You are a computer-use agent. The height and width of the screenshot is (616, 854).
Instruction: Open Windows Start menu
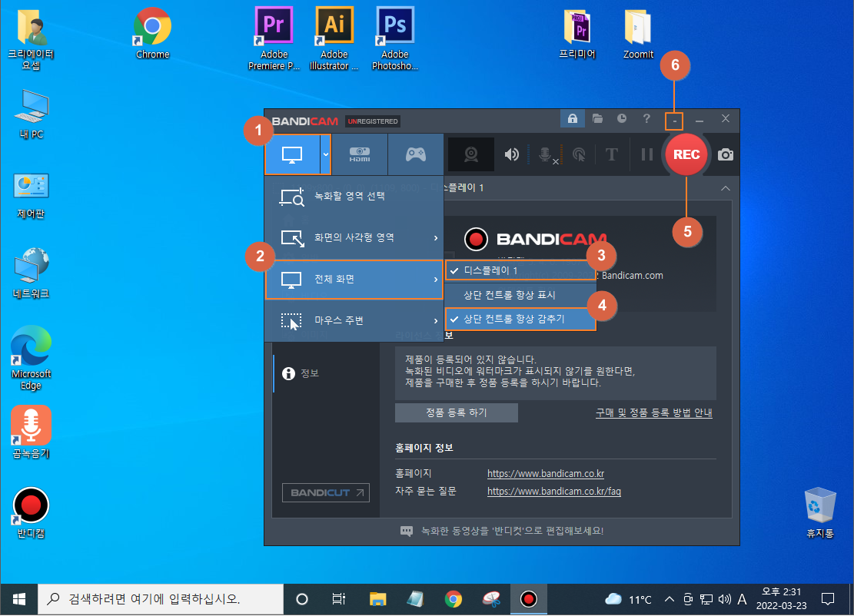19,599
